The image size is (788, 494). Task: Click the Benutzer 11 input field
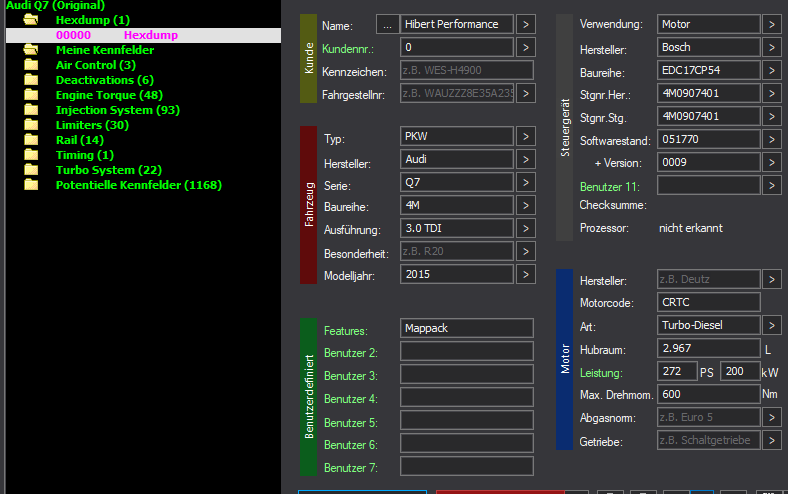[x=709, y=185]
